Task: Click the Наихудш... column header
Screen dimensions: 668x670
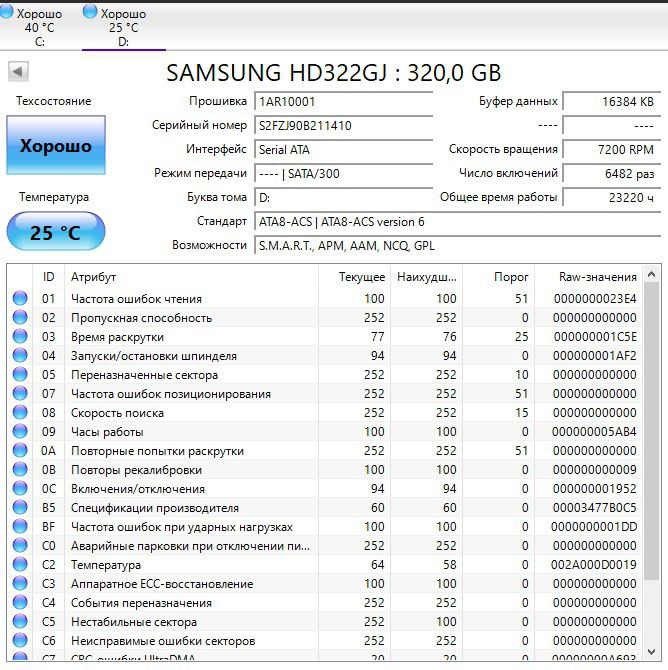Action: click(427, 277)
